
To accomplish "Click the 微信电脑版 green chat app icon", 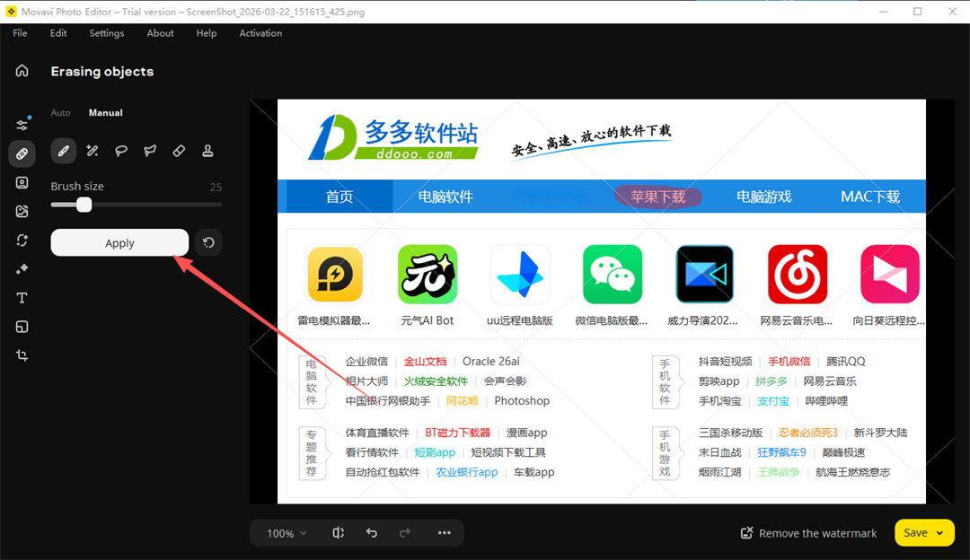I will coord(613,275).
